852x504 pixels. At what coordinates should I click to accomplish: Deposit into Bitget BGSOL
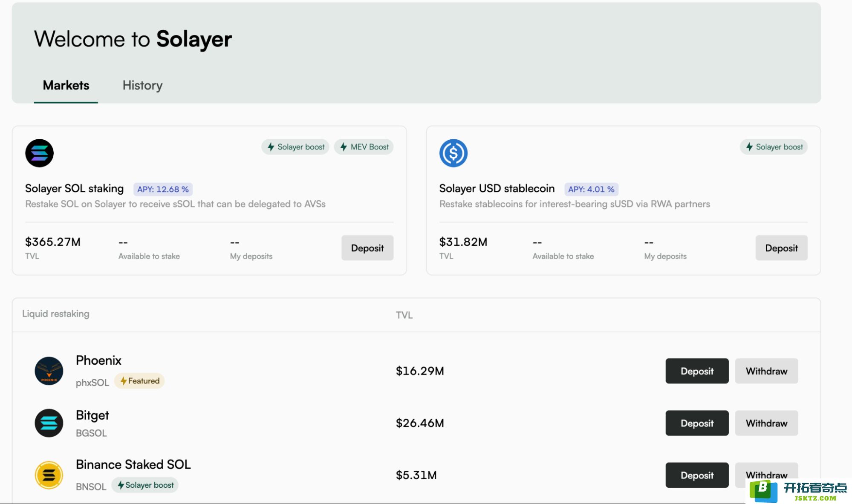point(697,423)
